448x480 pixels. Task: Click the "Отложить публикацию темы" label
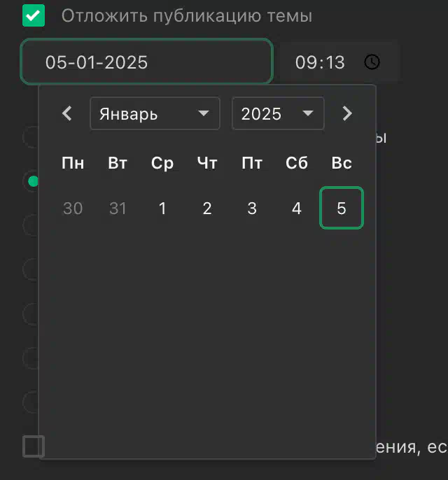pos(187,15)
